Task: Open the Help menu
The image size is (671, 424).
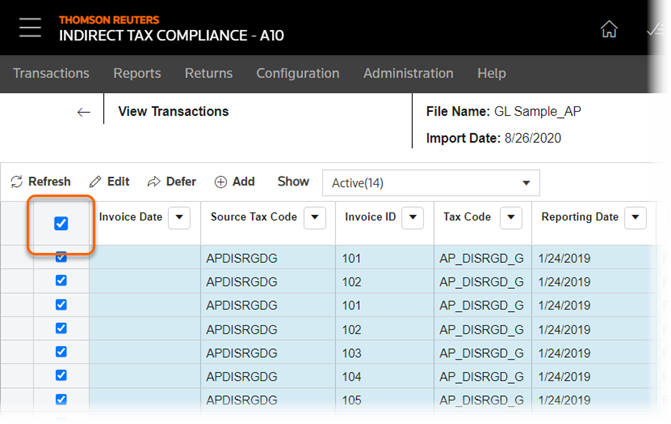Action: [x=492, y=73]
